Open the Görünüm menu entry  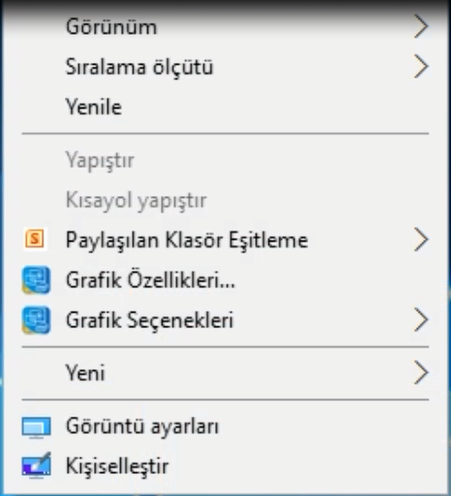(111, 26)
